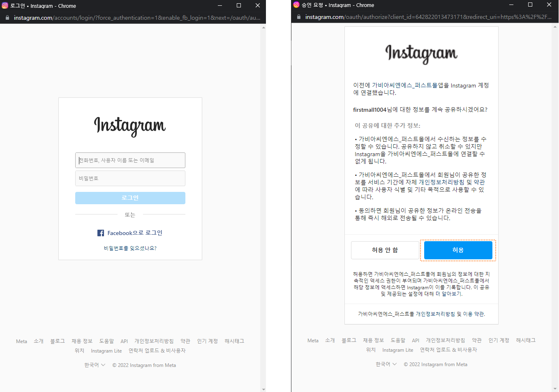Open the 블로그 footer link in the authorization window
This screenshot has width=559, height=392.
pyautogui.click(x=349, y=341)
